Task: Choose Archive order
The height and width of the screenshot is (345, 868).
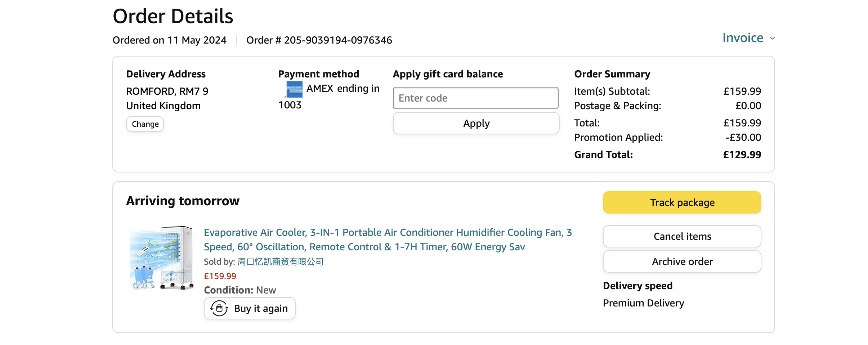Action: pyautogui.click(x=682, y=261)
